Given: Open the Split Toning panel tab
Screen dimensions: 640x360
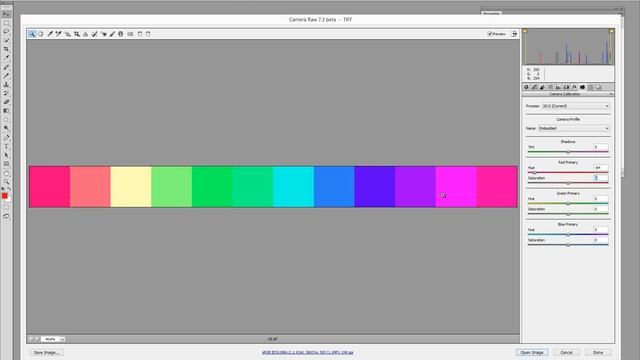Looking at the screenshot, I should [558, 87].
